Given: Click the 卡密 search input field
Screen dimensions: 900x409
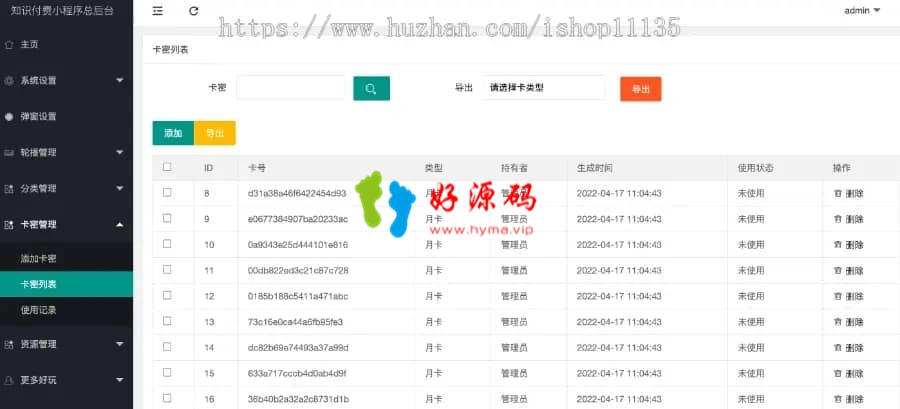Looking at the screenshot, I should pos(290,88).
